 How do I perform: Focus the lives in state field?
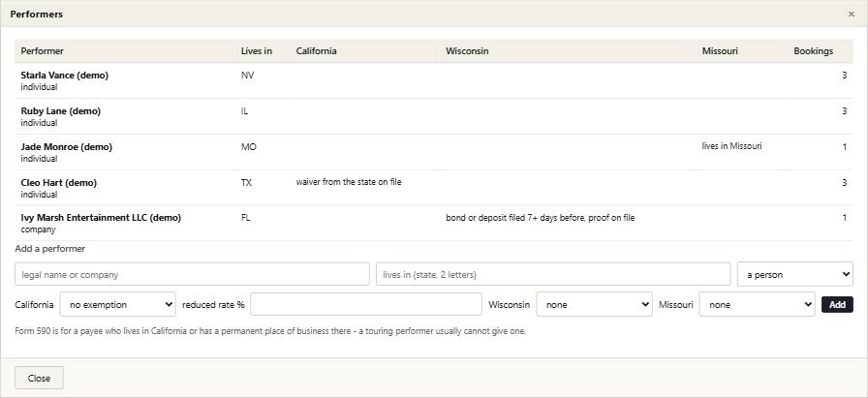[553, 275]
